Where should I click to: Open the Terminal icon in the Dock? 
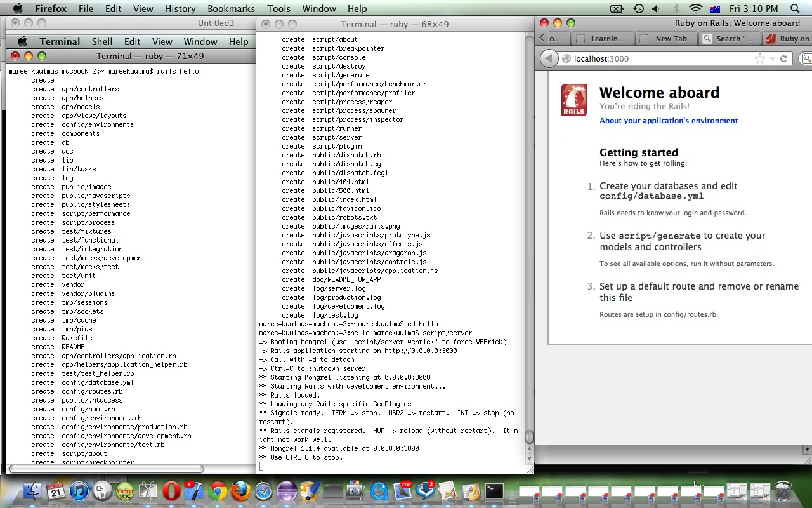[x=494, y=491]
